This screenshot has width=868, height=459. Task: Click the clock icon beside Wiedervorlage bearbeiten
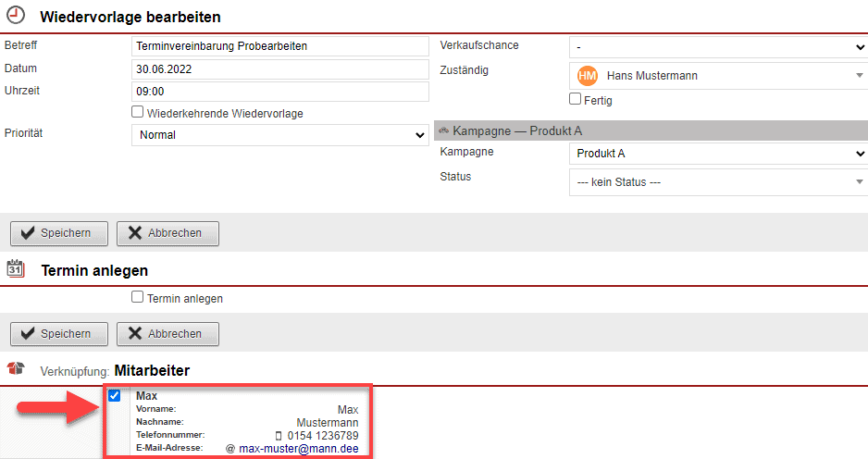(16, 16)
